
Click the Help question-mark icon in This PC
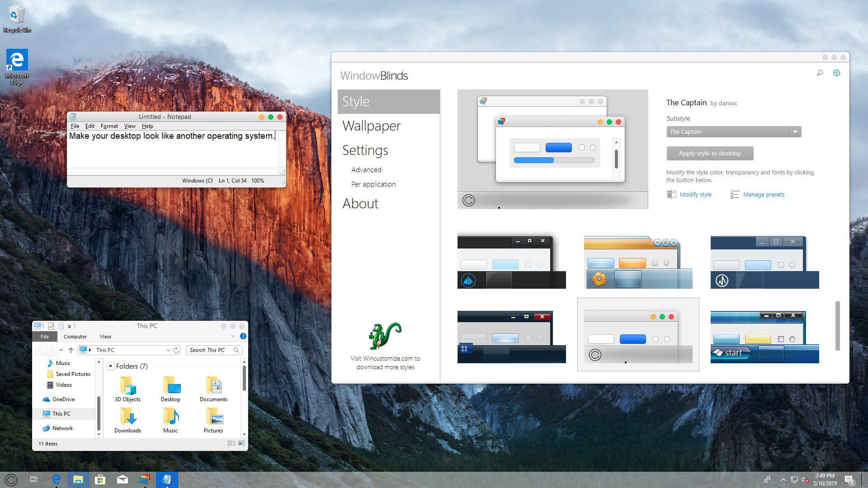[243, 336]
